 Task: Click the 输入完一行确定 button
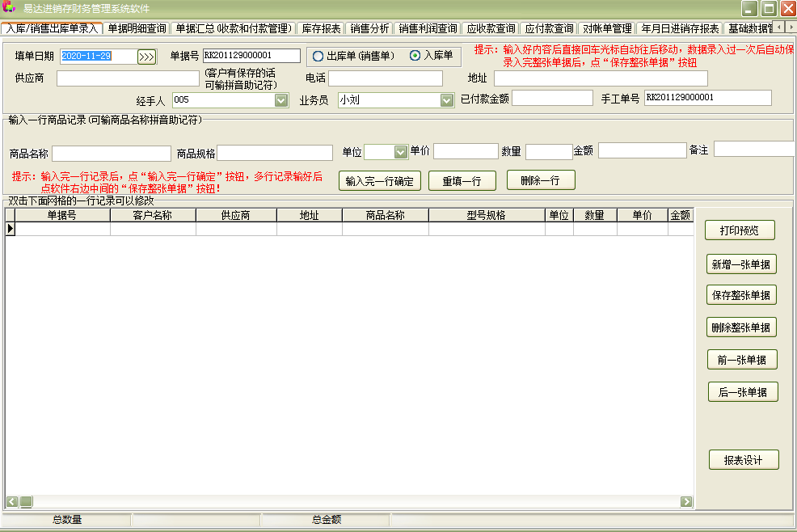coord(380,181)
